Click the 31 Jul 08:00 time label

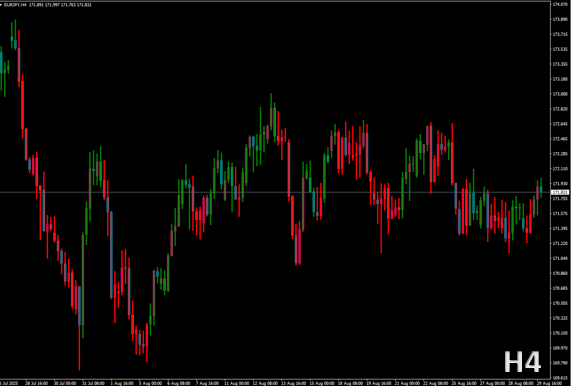pos(93,383)
